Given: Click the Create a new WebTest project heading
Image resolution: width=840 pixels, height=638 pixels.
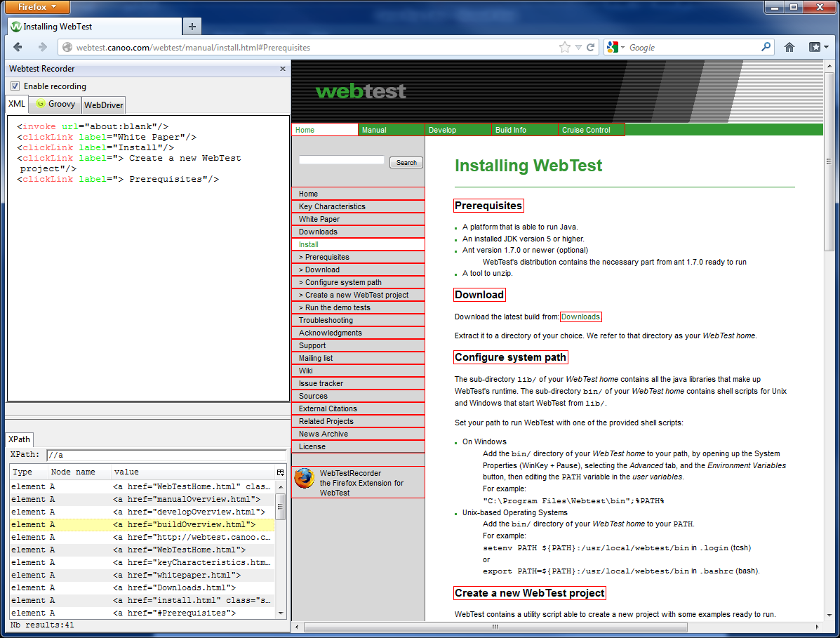Looking at the screenshot, I should pos(529,593).
